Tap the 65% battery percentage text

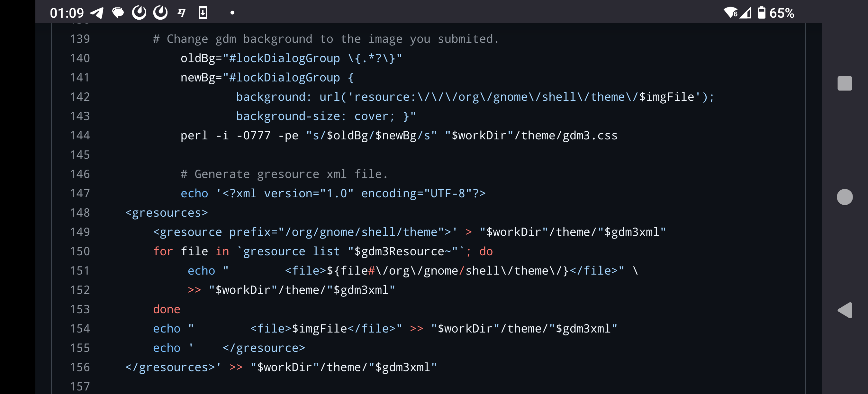[x=782, y=13]
